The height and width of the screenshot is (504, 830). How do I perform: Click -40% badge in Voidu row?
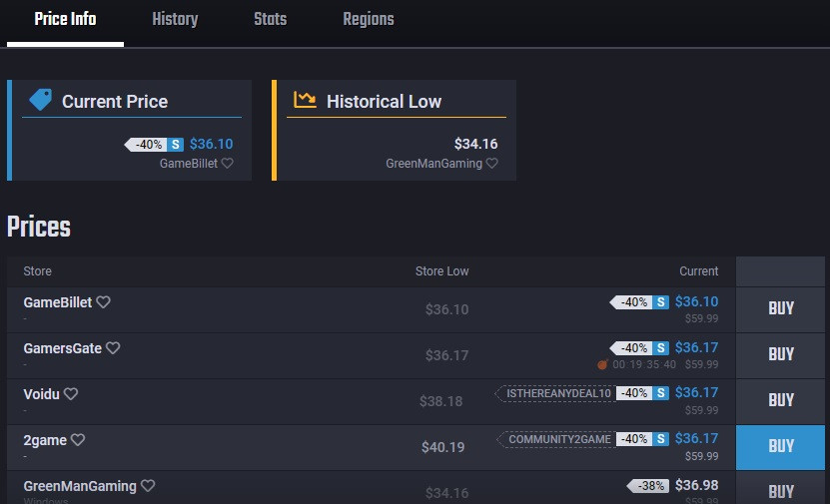coord(634,393)
